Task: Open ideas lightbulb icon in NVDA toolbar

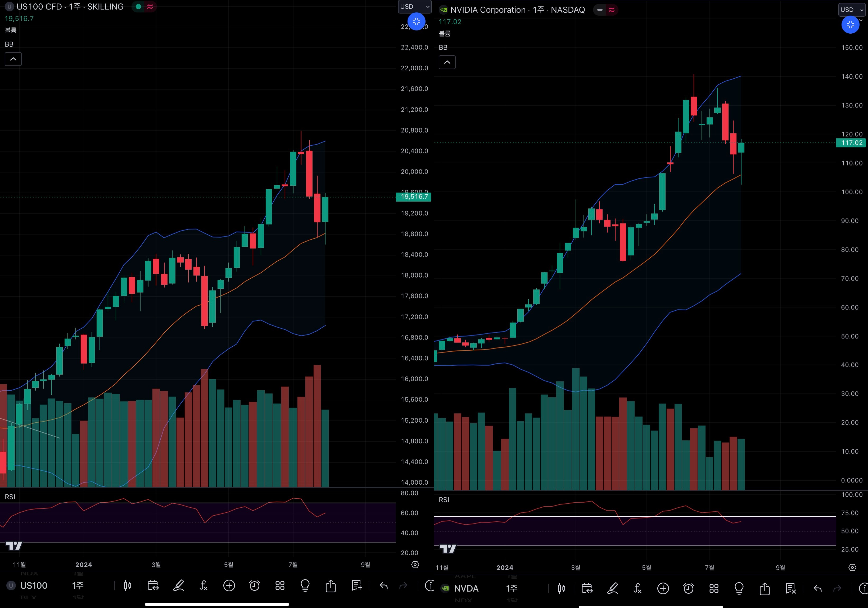Action: (739, 588)
